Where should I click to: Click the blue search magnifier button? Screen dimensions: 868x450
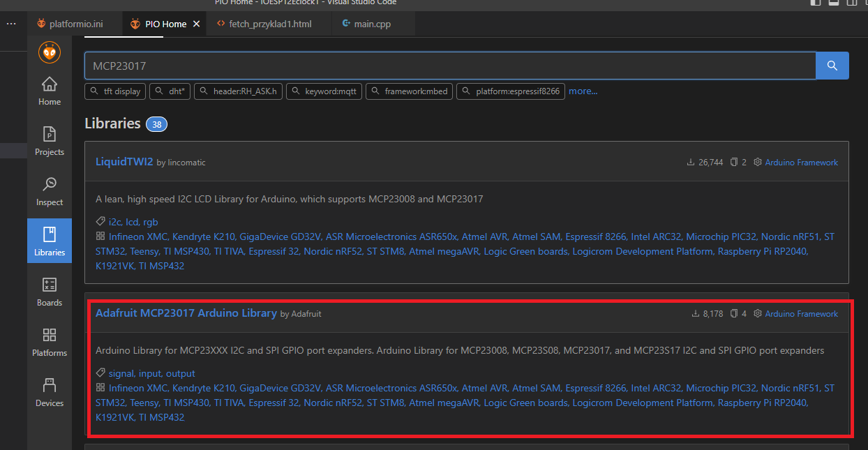832,66
